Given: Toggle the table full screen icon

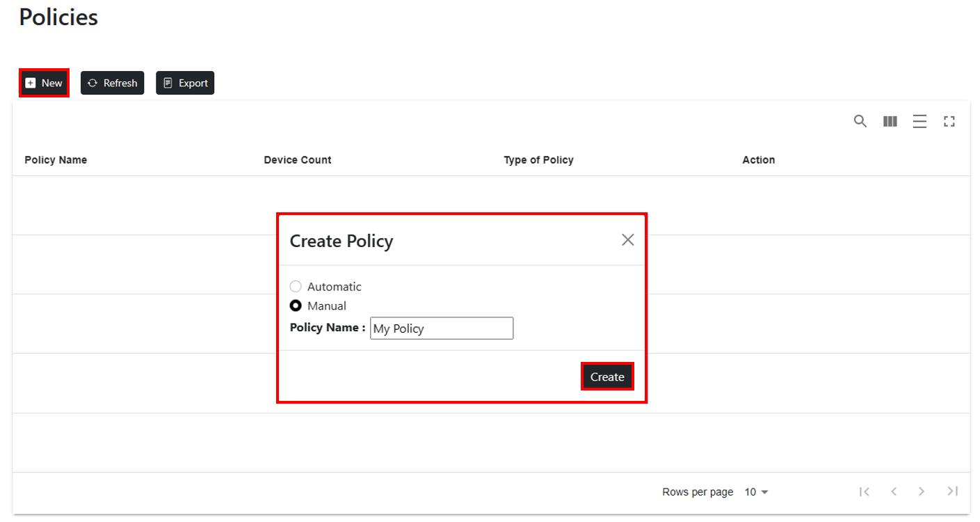Looking at the screenshot, I should click(x=949, y=122).
